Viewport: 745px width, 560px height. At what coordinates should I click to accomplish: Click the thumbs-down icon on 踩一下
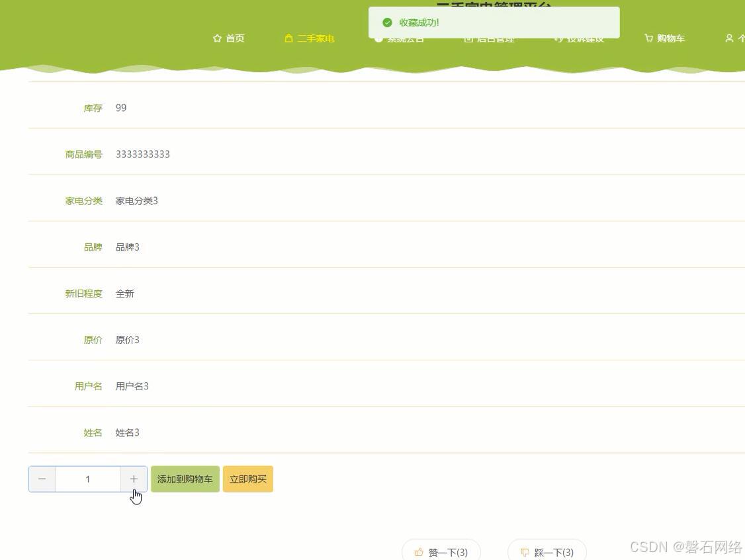[525, 553]
